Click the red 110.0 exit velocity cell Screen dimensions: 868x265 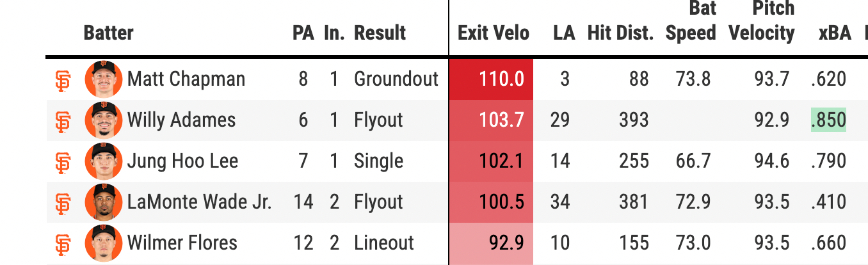click(x=492, y=79)
